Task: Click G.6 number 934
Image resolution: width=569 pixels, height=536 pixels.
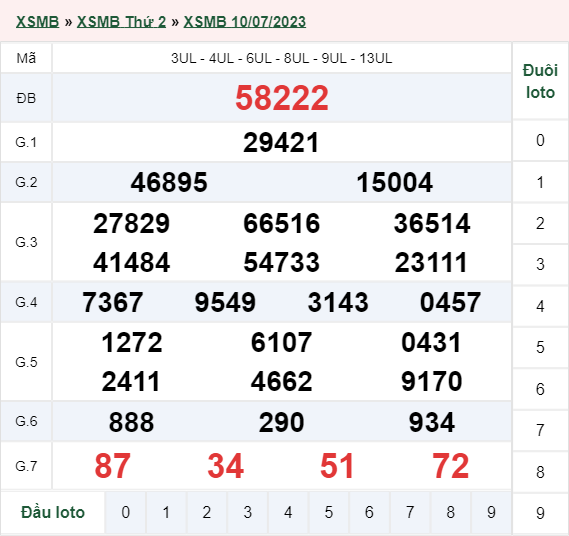Action: pos(431,422)
